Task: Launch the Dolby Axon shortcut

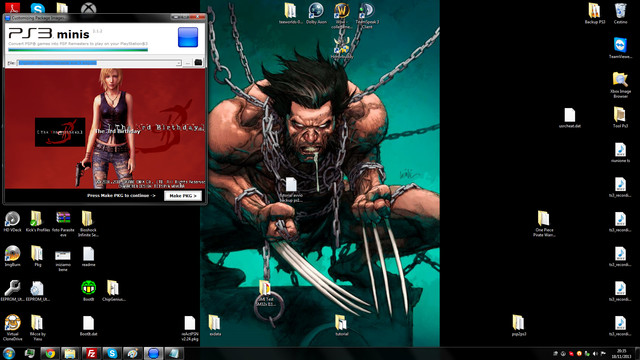Action: (x=316, y=13)
